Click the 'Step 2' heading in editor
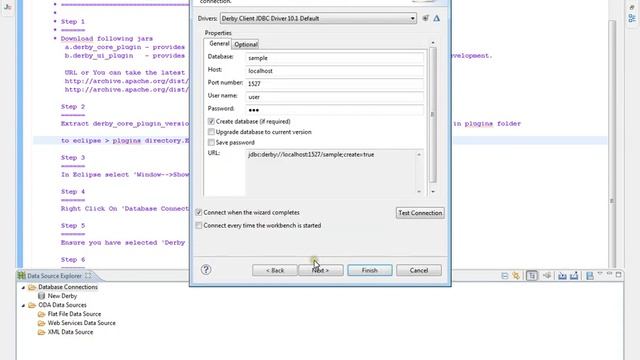The height and width of the screenshot is (360, 640). 73,107
